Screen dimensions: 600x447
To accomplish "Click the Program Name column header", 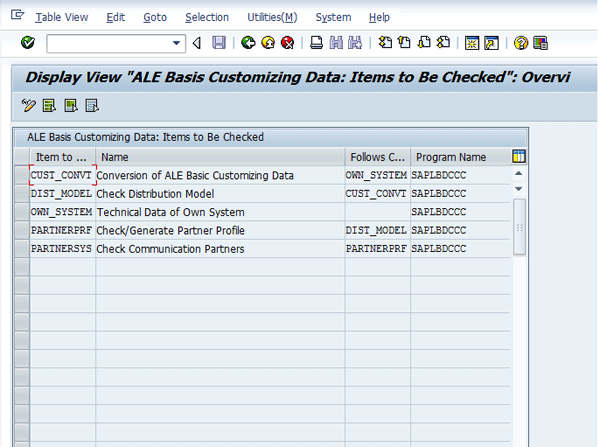I will (x=451, y=157).
